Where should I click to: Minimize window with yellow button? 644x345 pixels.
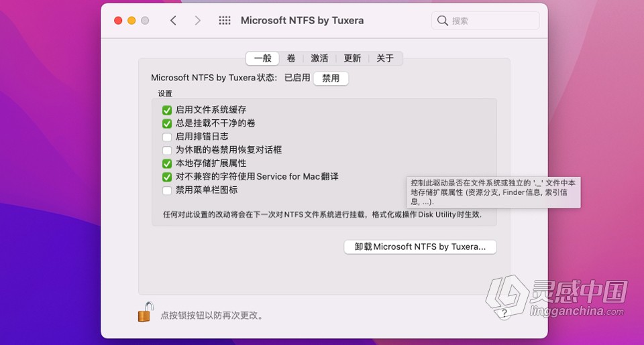point(131,21)
